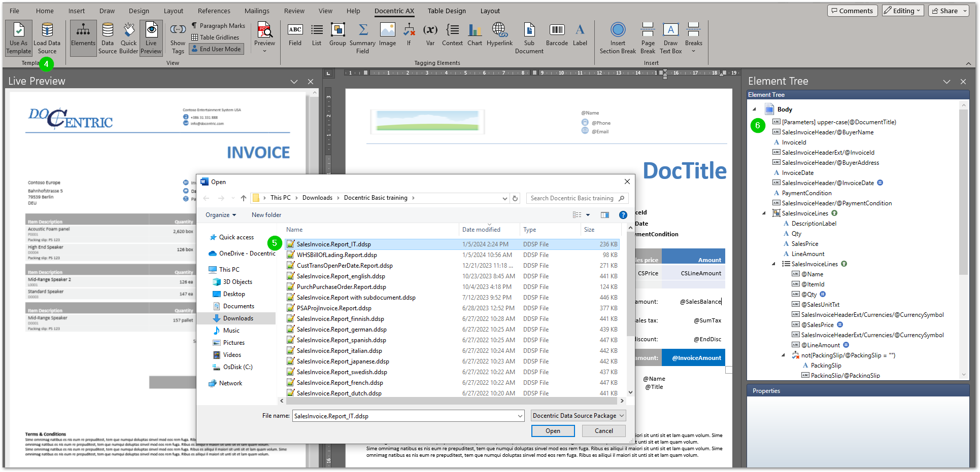This screenshot has height=472, width=980.
Task: Open the Preview dropdown button
Action: point(264,38)
